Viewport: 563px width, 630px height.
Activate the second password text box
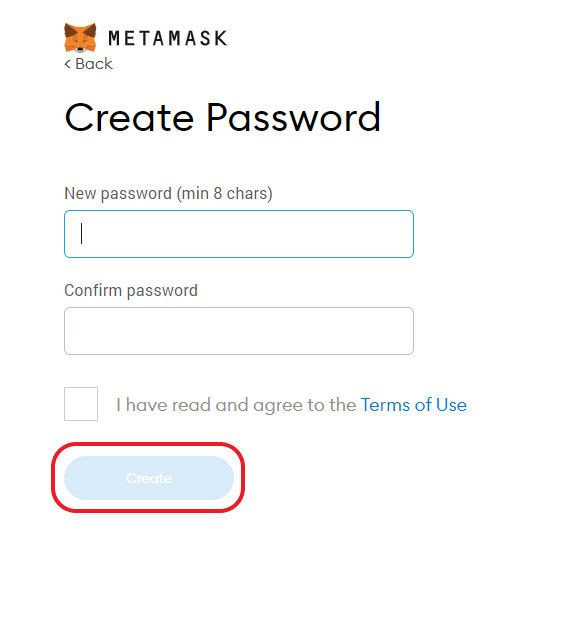click(x=239, y=331)
